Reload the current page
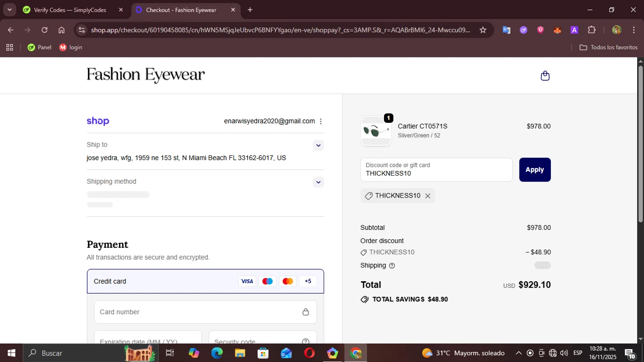Image resolution: width=644 pixels, height=362 pixels. [x=44, y=30]
